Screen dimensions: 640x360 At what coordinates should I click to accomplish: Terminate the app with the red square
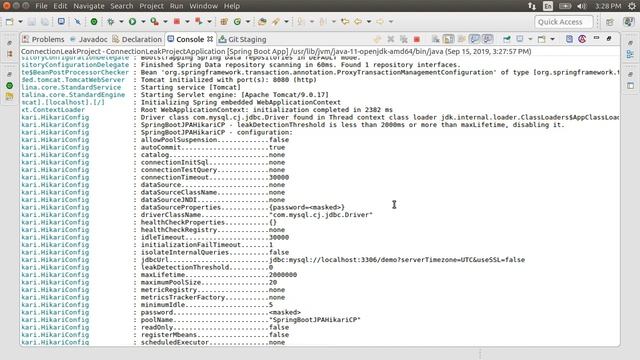tap(417, 39)
